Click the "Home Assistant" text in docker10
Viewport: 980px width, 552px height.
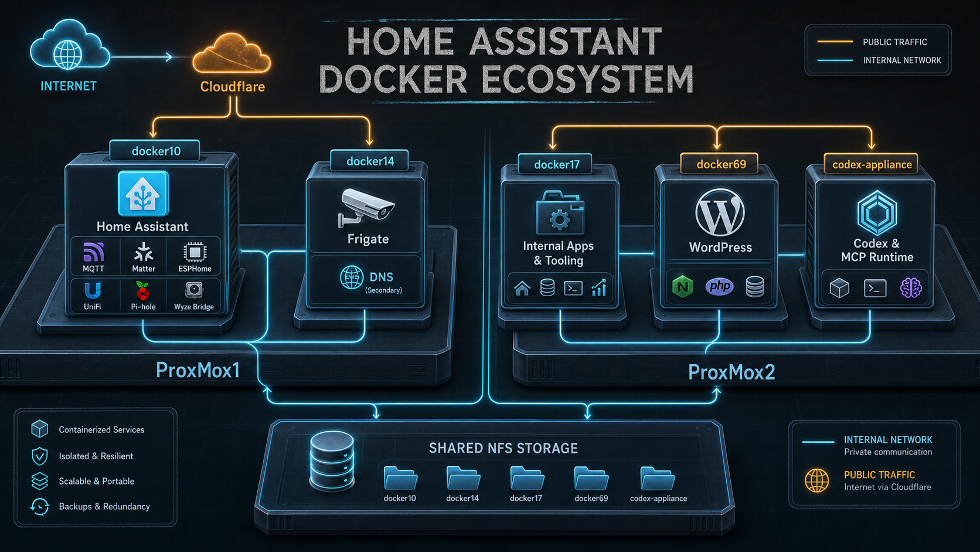coord(142,226)
